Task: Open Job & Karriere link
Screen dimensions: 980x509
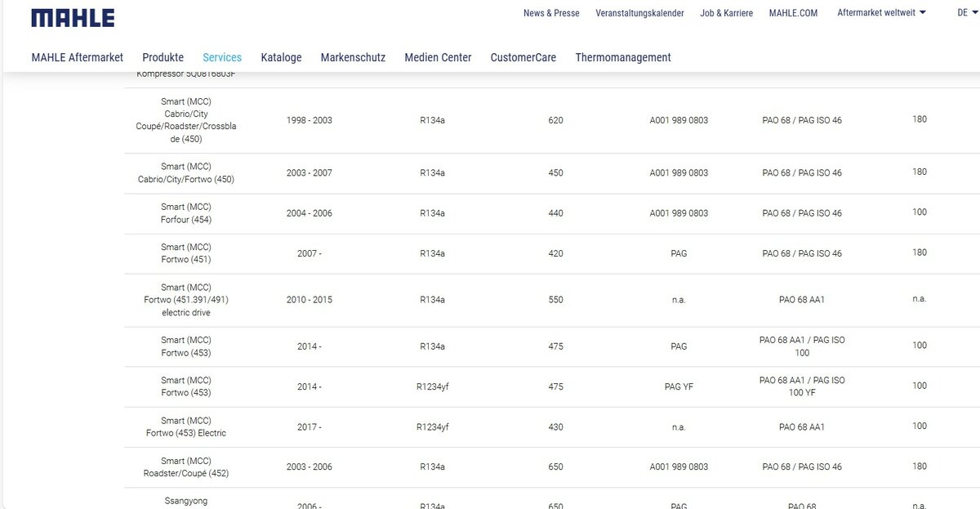Action: click(x=726, y=13)
